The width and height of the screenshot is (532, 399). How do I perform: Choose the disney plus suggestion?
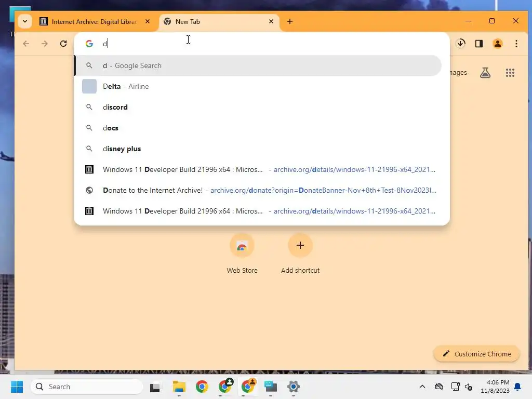coord(258,149)
